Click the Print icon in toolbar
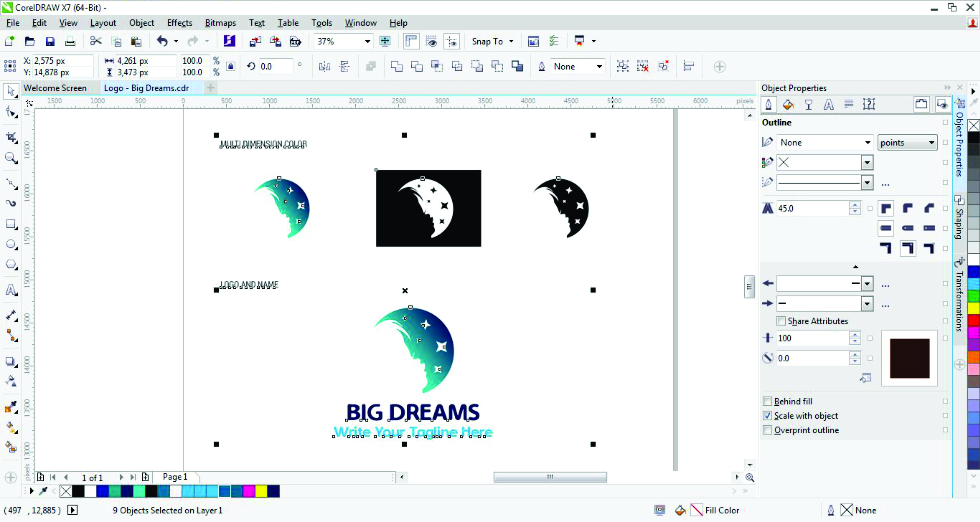Screen dimensions: 980x522 [70, 42]
